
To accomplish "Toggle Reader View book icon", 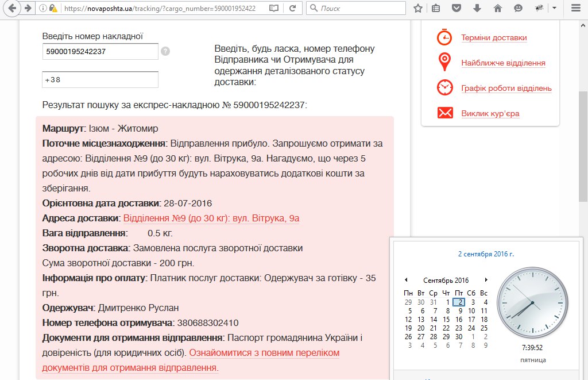I will pos(274,8).
